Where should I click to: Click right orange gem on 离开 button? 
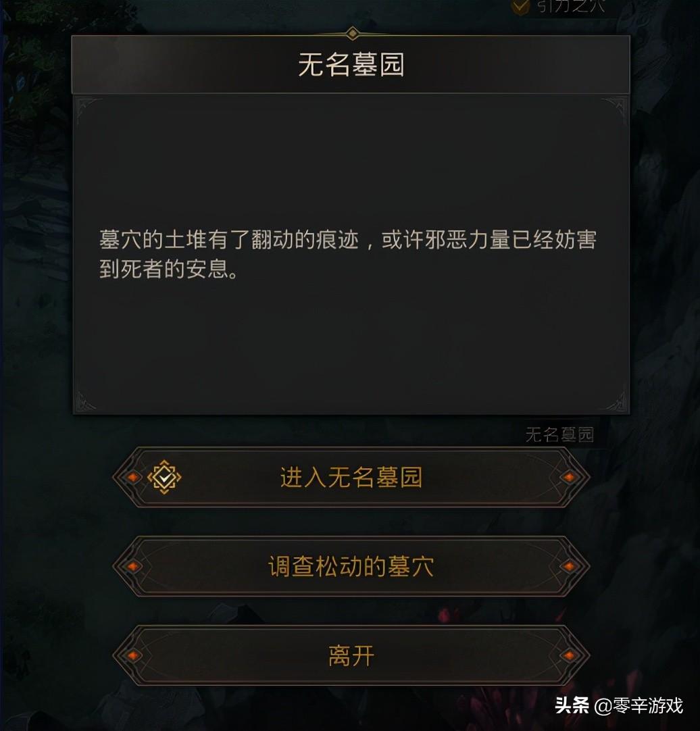click(569, 655)
